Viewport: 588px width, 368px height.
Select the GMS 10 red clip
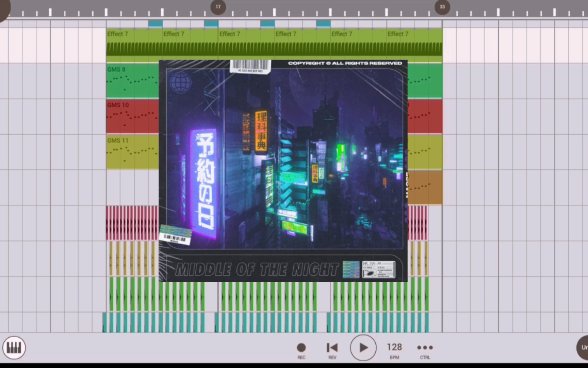[x=132, y=117]
